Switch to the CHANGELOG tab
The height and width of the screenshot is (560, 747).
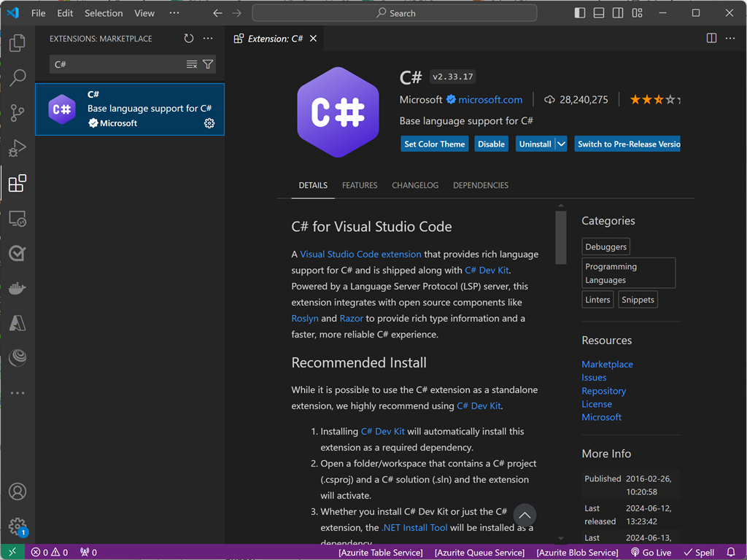click(x=415, y=185)
